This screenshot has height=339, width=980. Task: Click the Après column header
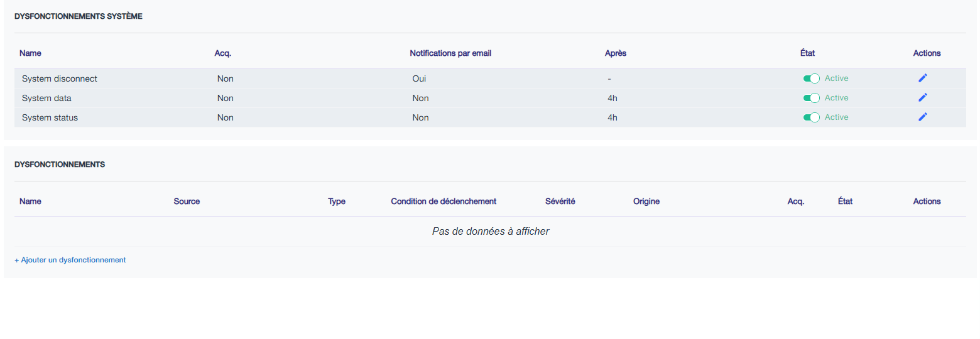(x=616, y=53)
